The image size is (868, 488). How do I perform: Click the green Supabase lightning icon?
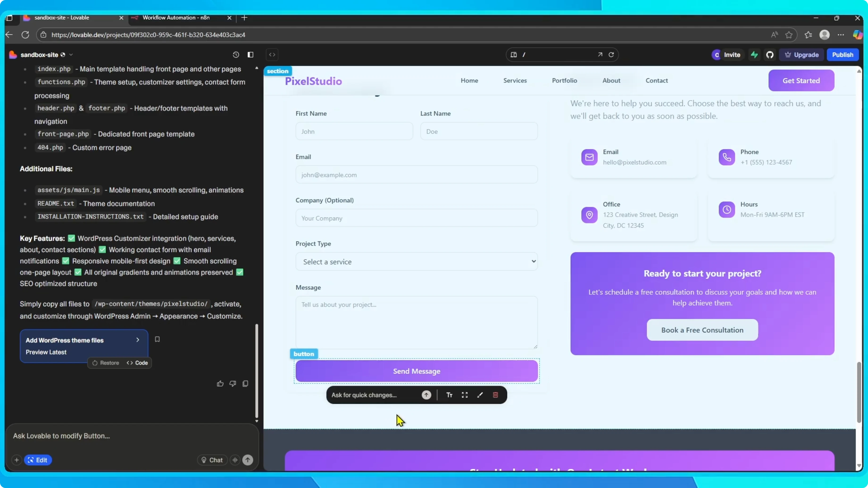pyautogui.click(x=755, y=54)
